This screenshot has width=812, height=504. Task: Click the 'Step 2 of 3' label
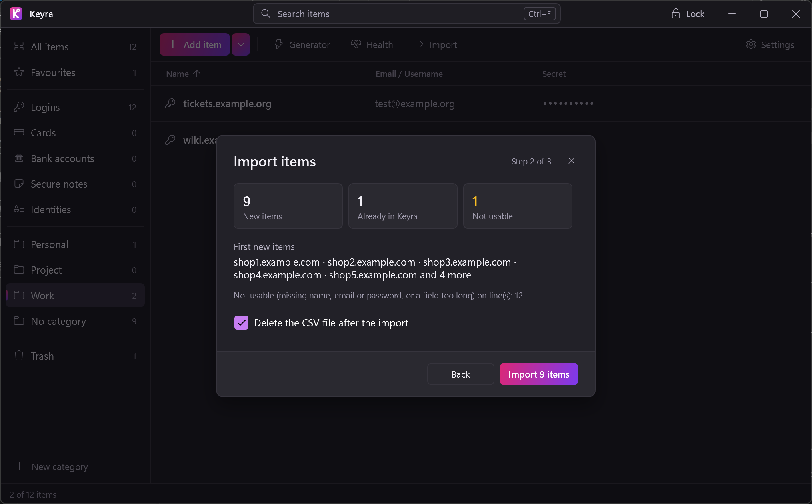[x=531, y=161]
